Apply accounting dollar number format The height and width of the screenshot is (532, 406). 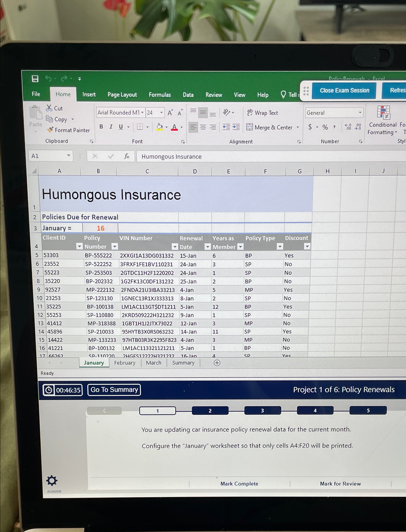[x=310, y=127]
